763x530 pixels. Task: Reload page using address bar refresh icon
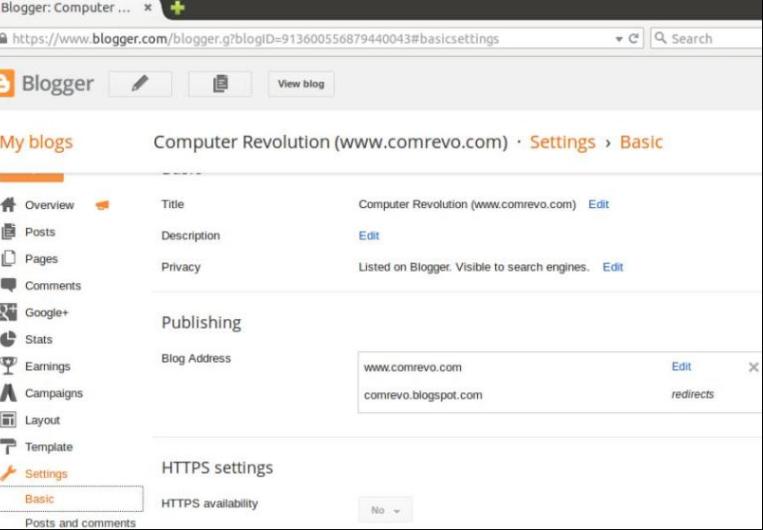(633, 38)
